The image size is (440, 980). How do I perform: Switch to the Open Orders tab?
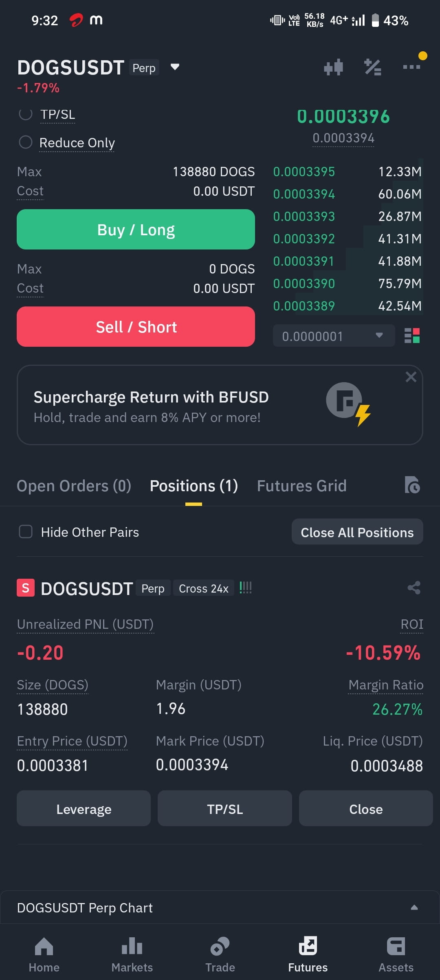click(x=74, y=486)
